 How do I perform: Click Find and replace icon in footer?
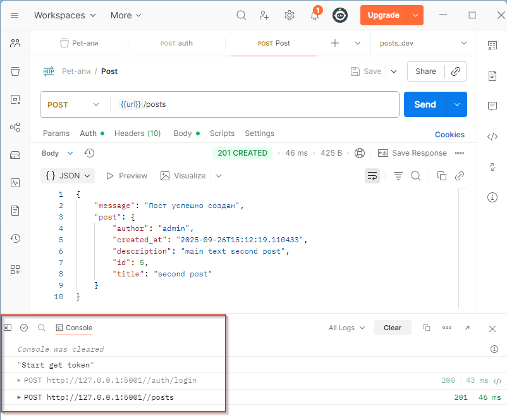tap(42, 328)
